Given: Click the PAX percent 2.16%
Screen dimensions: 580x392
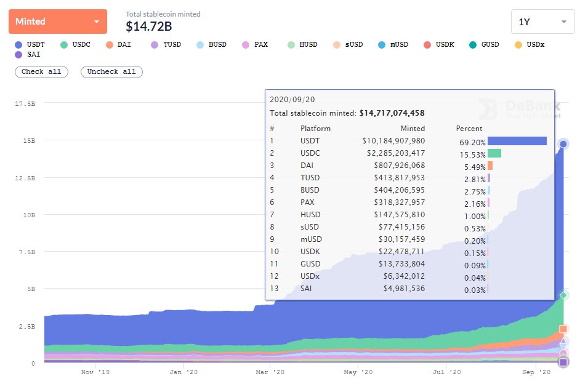Looking at the screenshot, I should [475, 204].
